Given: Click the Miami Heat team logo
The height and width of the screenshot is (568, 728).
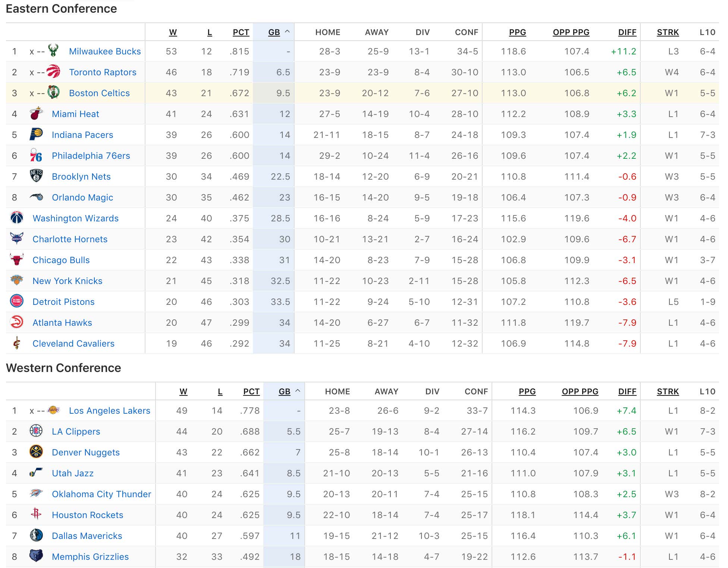Looking at the screenshot, I should [36, 114].
